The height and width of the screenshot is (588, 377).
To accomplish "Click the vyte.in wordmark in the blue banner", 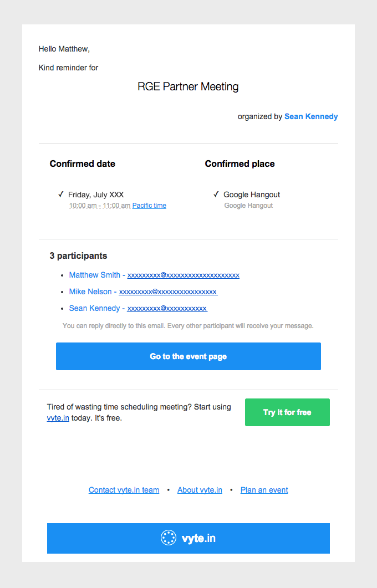I will [198, 539].
